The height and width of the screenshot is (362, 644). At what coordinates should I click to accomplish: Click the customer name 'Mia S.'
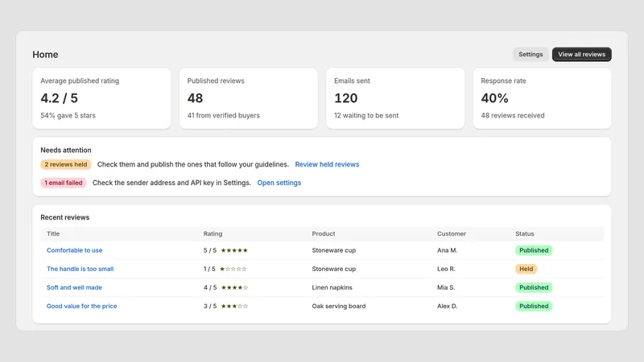click(446, 287)
